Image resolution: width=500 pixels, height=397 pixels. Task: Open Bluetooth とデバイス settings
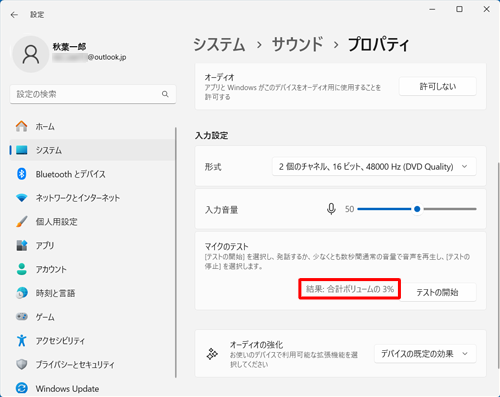coord(92,174)
